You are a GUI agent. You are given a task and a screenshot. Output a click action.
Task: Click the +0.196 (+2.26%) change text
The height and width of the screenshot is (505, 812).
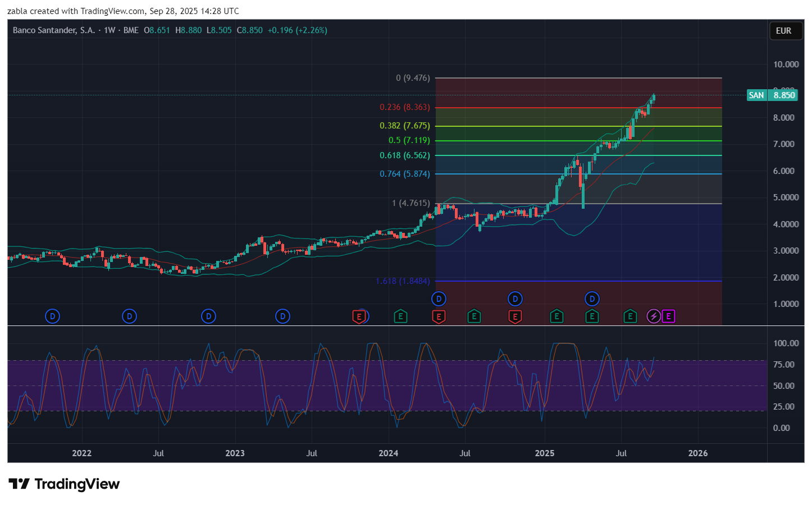(x=298, y=30)
